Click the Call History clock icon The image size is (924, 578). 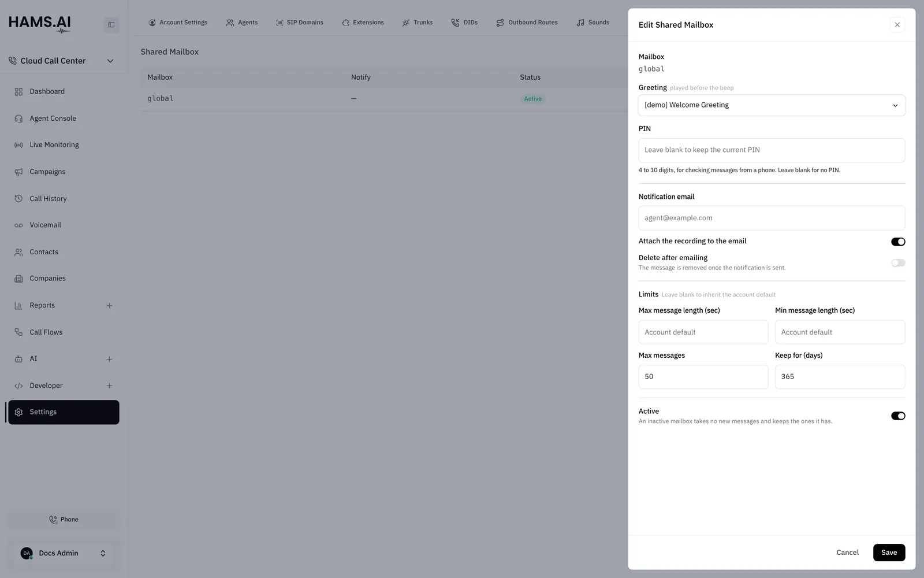tap(18, 198)
